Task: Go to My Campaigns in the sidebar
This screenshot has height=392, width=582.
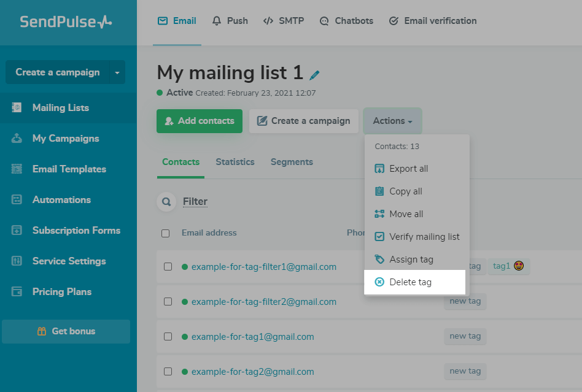Action: (65, 139)
